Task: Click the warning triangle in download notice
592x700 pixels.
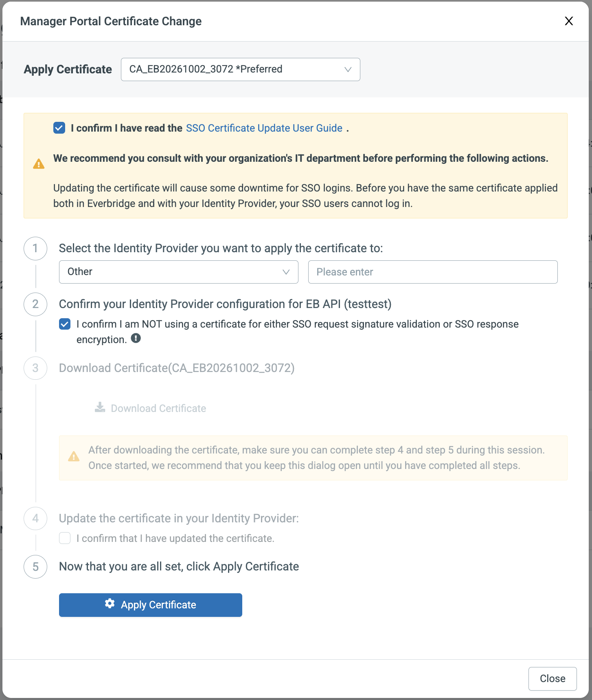Action: [x=74, y=456]
